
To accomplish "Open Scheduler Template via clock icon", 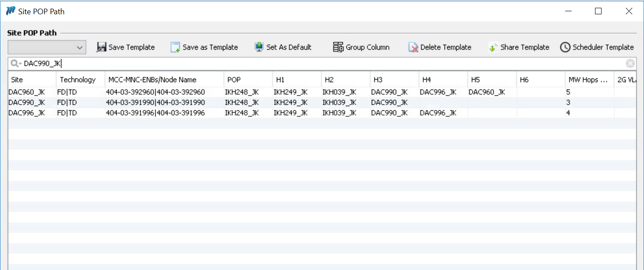I will point(565,47).
